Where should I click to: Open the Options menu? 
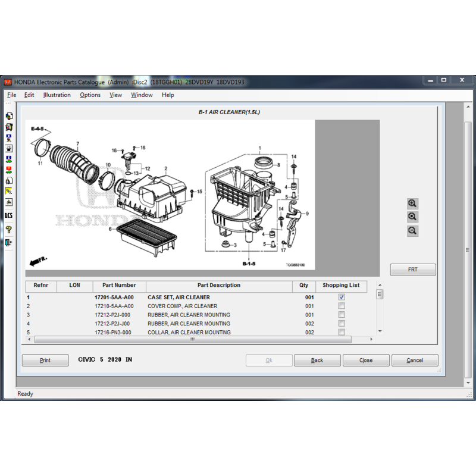90,95
